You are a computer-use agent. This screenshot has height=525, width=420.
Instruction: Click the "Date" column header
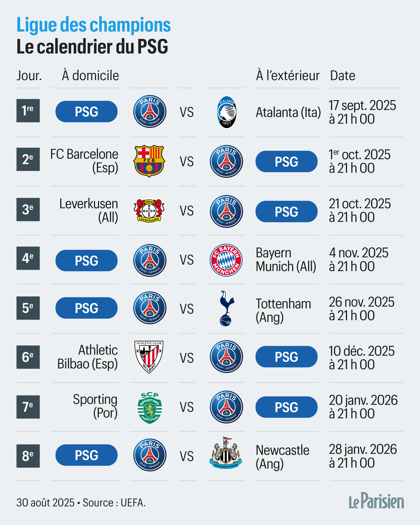[x=343, y=75]
